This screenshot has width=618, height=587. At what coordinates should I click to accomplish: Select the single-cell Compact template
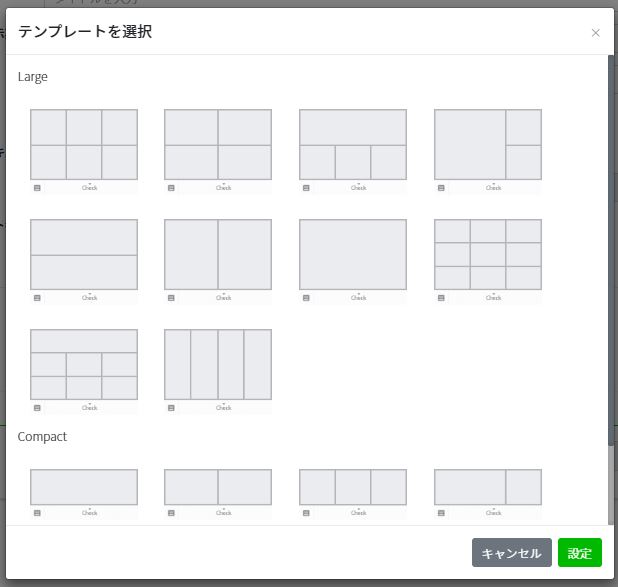84,487
